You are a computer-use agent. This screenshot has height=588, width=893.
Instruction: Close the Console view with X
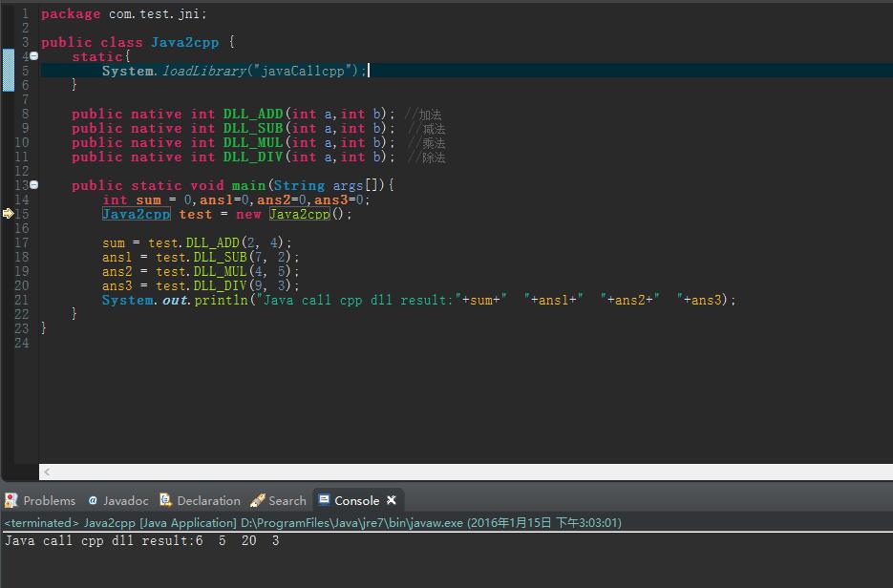tap(392, 500)
